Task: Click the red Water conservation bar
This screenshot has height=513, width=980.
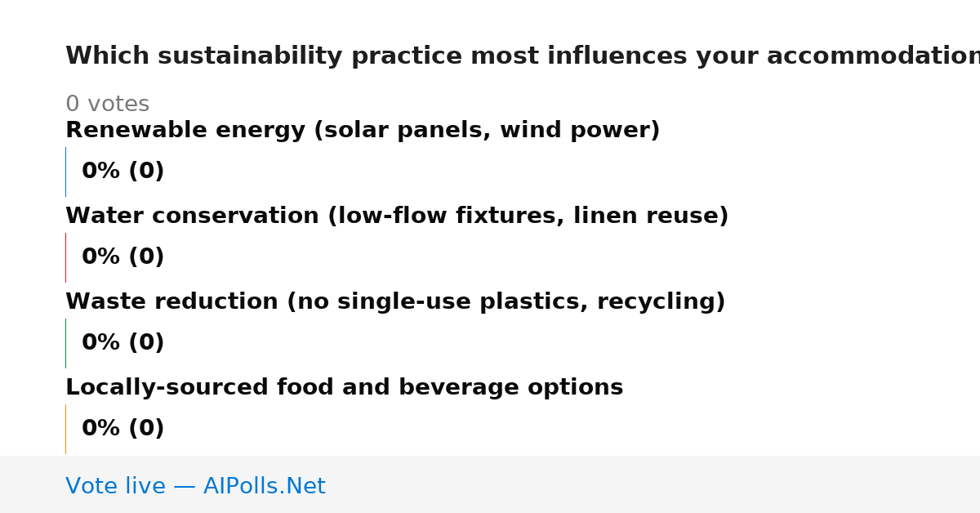Action: click(x=65, y=257)
